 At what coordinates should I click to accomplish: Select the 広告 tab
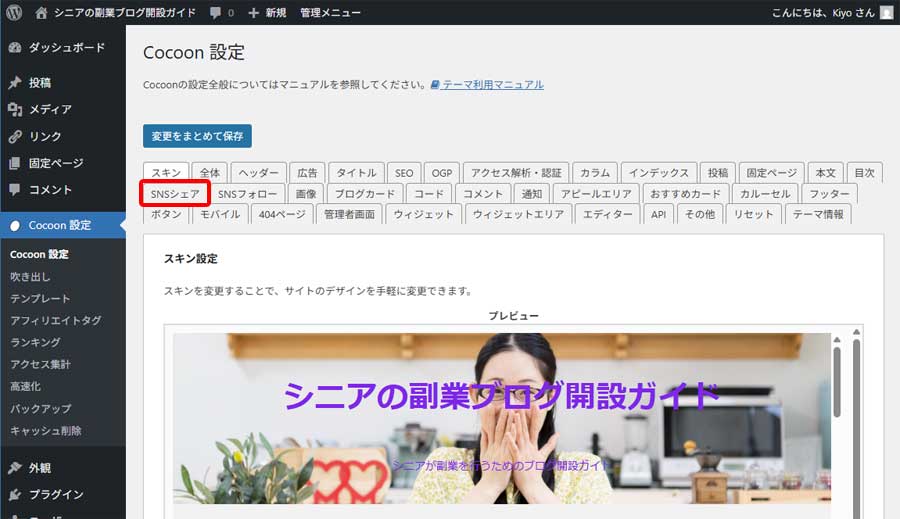point(307,173)
